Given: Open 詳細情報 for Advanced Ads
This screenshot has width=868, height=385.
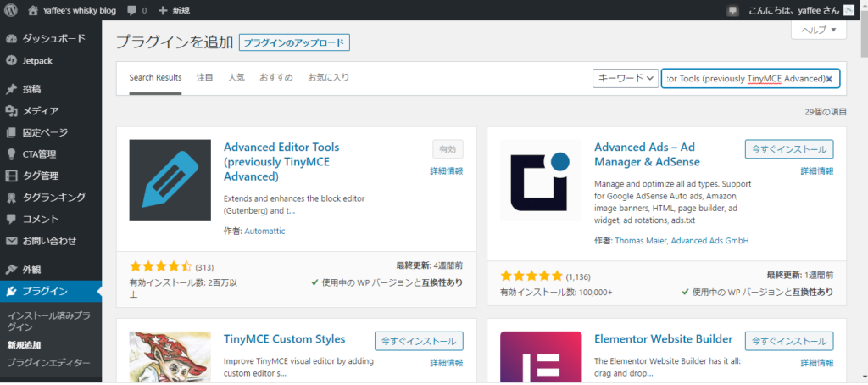Looking at the screenshot, I should coord(817,171).
